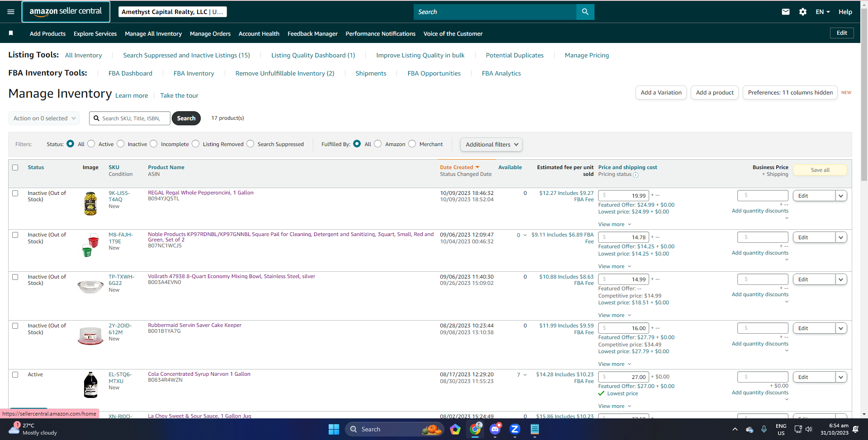868x440 pixels.
Task: Choose the Listing Removed status radio
Action: click(195, 144)
